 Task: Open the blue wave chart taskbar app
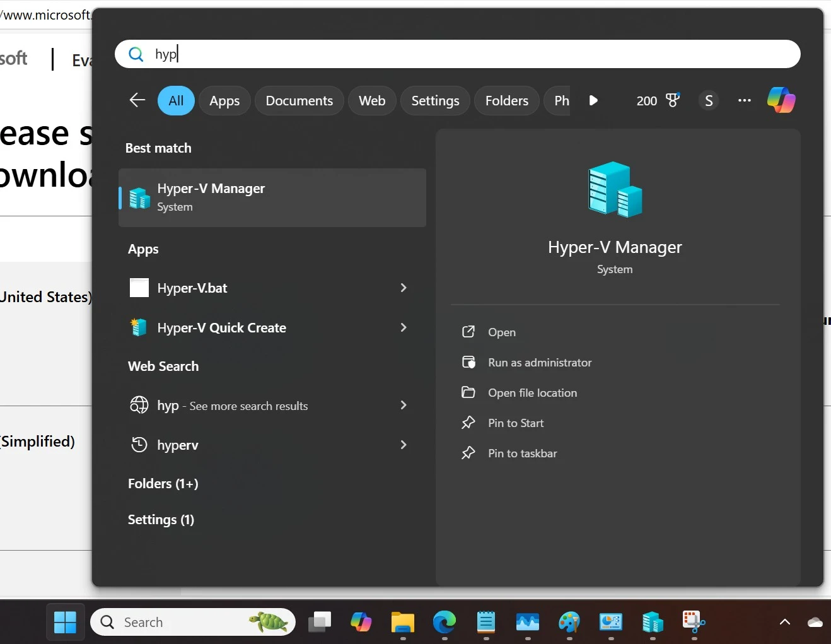528,623
